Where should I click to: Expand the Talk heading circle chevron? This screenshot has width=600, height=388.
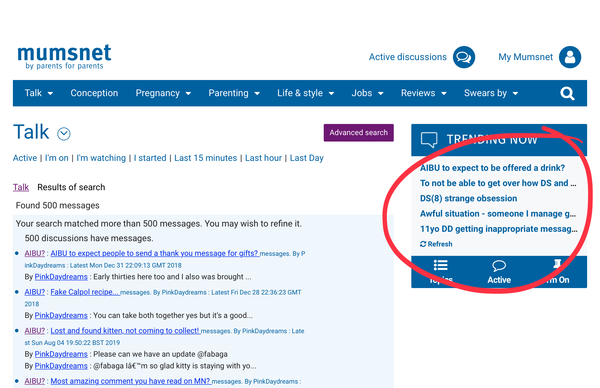point(64,134)
